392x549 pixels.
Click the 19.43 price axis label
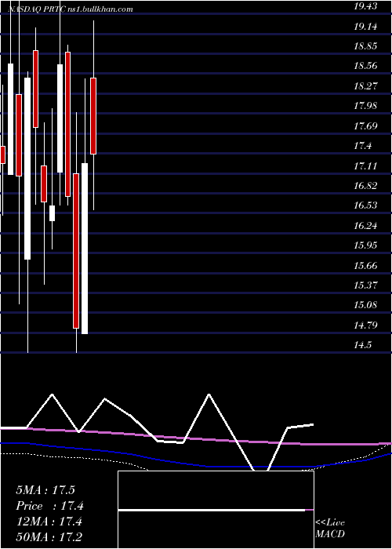click(x=365, y=6)
